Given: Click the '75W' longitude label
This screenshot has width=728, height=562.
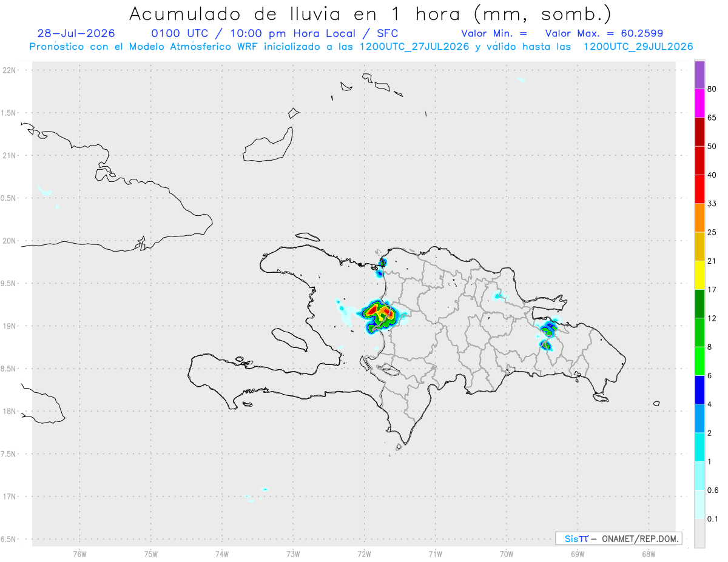Looking at the screenshot, I should [x=151, y=554].
